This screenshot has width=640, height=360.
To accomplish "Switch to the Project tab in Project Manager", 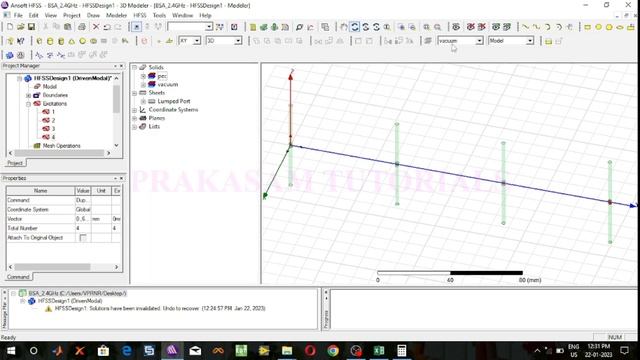I will tap(15, 163).
